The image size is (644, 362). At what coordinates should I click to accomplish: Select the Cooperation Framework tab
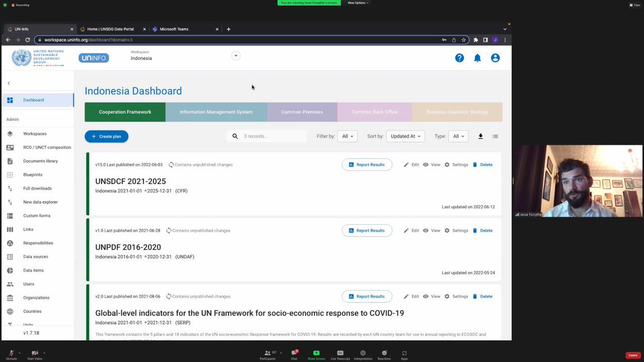tap(125, 112)
